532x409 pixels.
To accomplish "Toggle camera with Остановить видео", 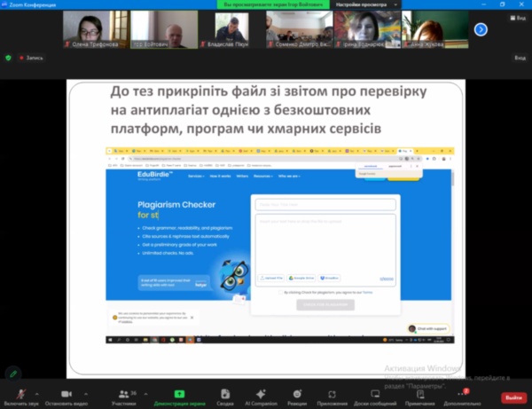I will pos(67,394).
